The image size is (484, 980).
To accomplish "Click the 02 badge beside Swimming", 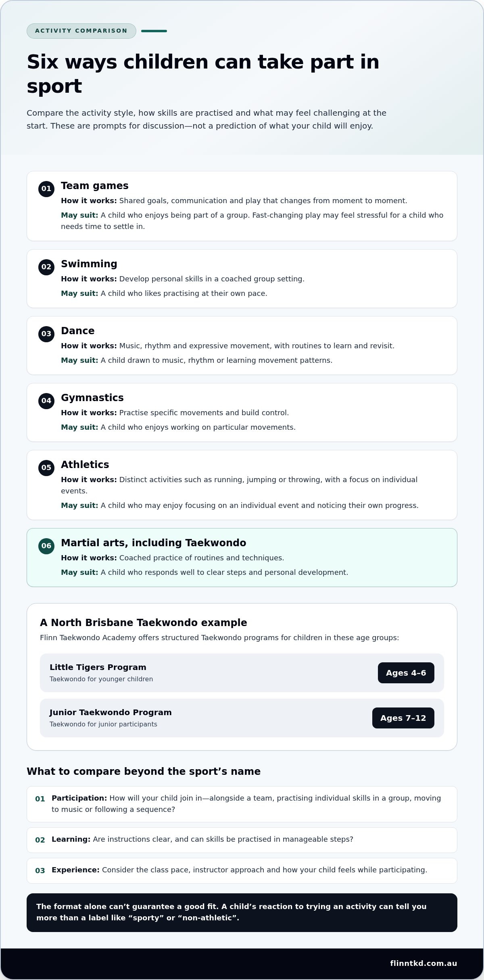I will 46,267.
